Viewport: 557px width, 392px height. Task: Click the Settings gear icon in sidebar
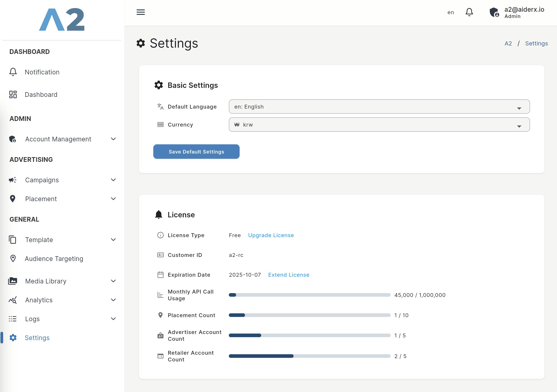coord(13,338)
